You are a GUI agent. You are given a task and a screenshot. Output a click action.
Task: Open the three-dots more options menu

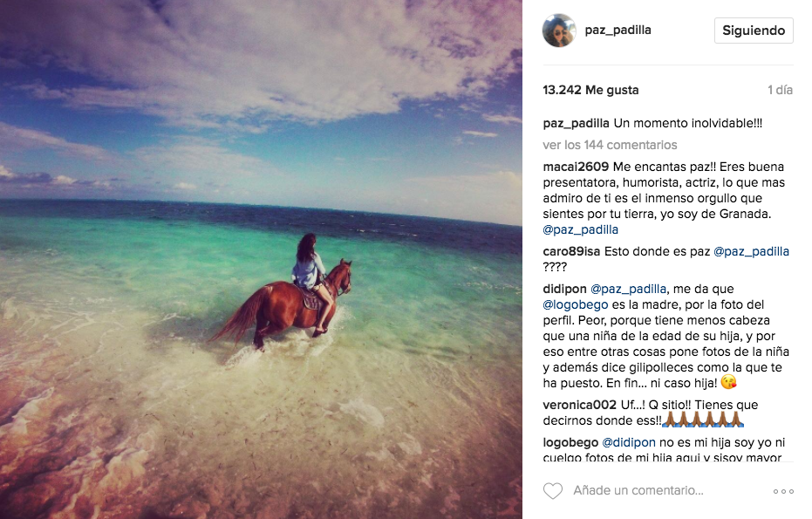(783, 491)
